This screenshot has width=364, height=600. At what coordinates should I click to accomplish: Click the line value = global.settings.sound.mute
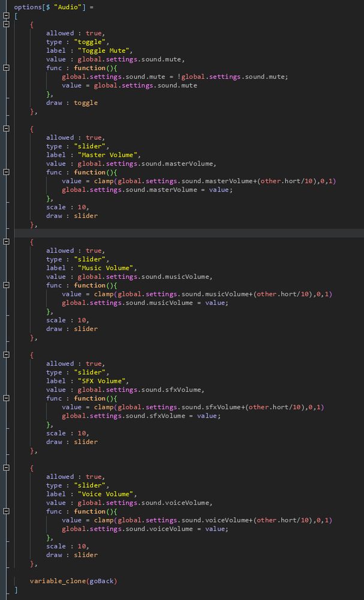(130, 85)
